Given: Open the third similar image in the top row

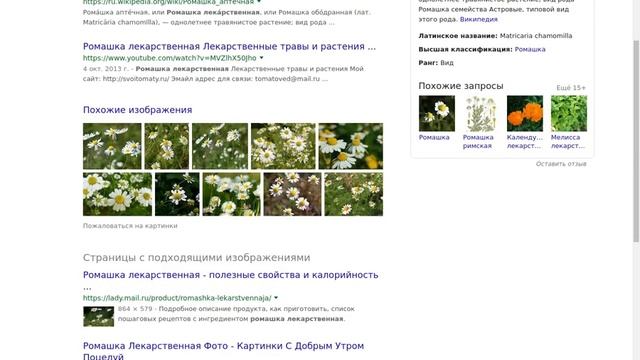Looking at the screenshot, I should pyautogui.click(x=220, y=146).
